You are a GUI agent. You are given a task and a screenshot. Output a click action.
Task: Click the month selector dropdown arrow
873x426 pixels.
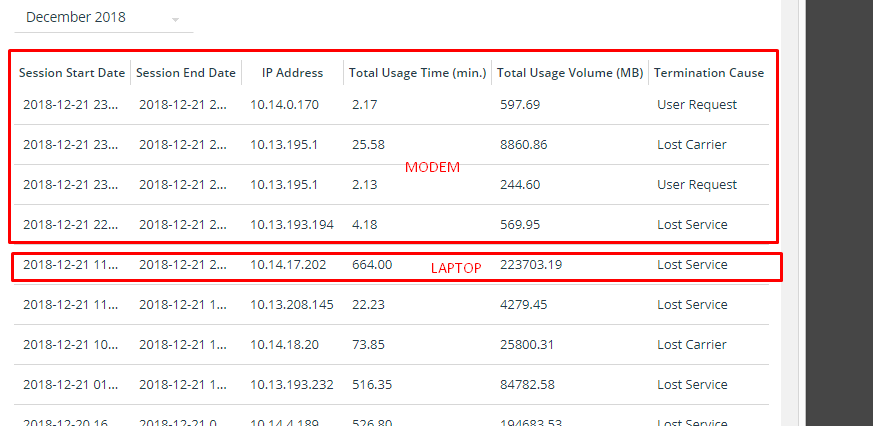[176, 20]
